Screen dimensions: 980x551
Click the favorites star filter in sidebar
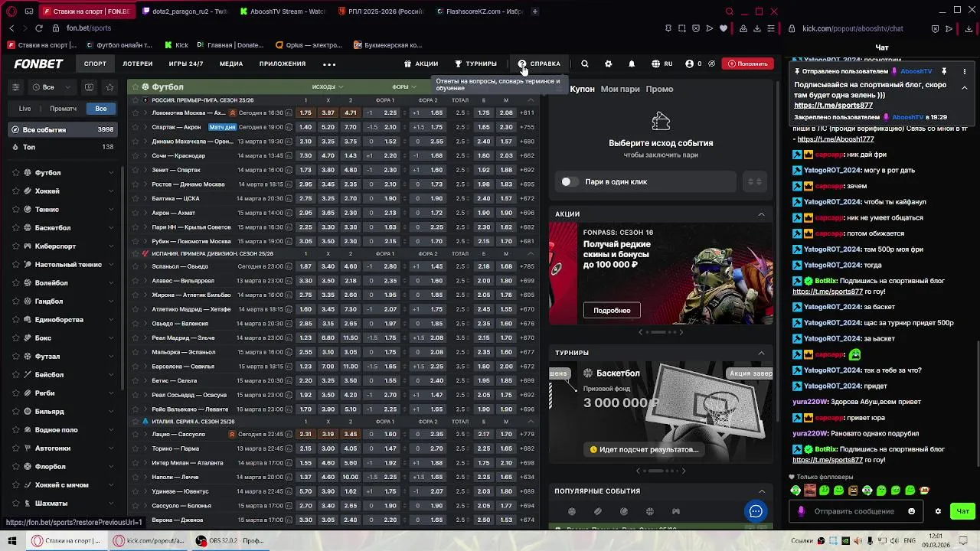(x=110, y=87)
